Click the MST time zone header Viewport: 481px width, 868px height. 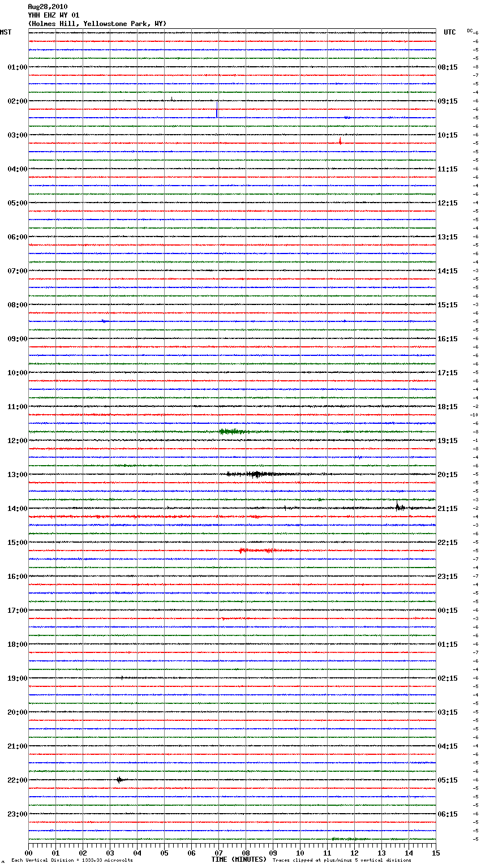coord(6,32)
